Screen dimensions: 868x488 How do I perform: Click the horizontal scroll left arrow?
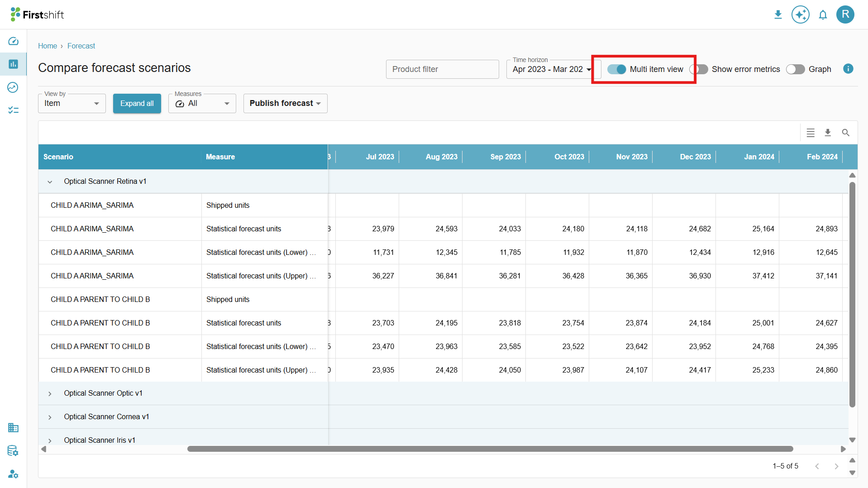click(x=44, y=449)
